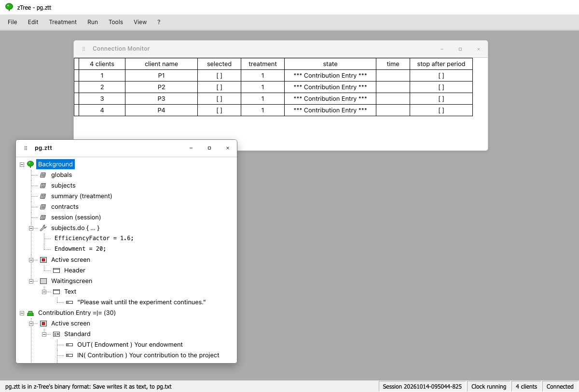This screenshot has width=579, height=392.
Task: Collapse the Standard box node
Action: pos(44,334)
